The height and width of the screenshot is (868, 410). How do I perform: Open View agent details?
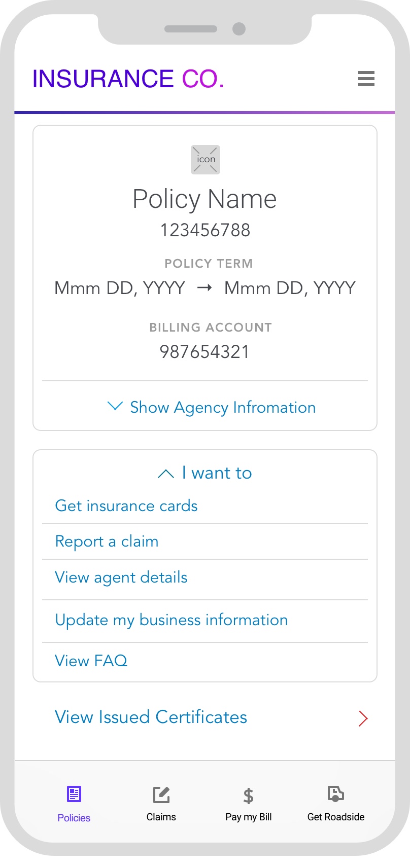pyautogui.click(x=121, y=577)
